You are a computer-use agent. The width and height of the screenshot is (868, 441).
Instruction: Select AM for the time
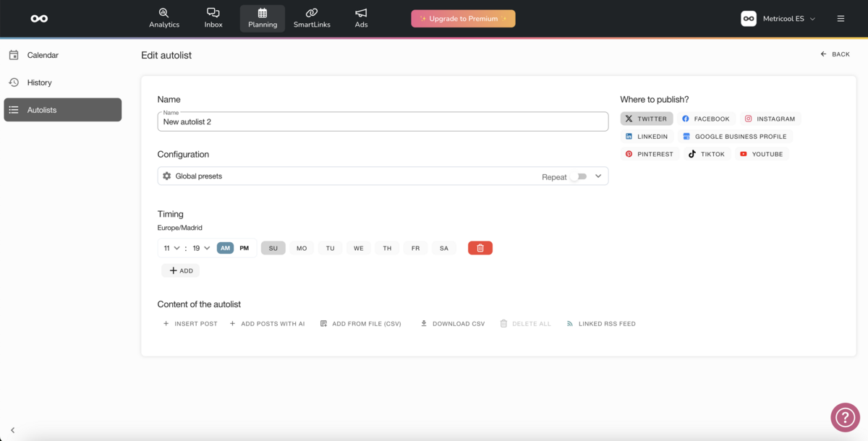click(x=226, y=248)
